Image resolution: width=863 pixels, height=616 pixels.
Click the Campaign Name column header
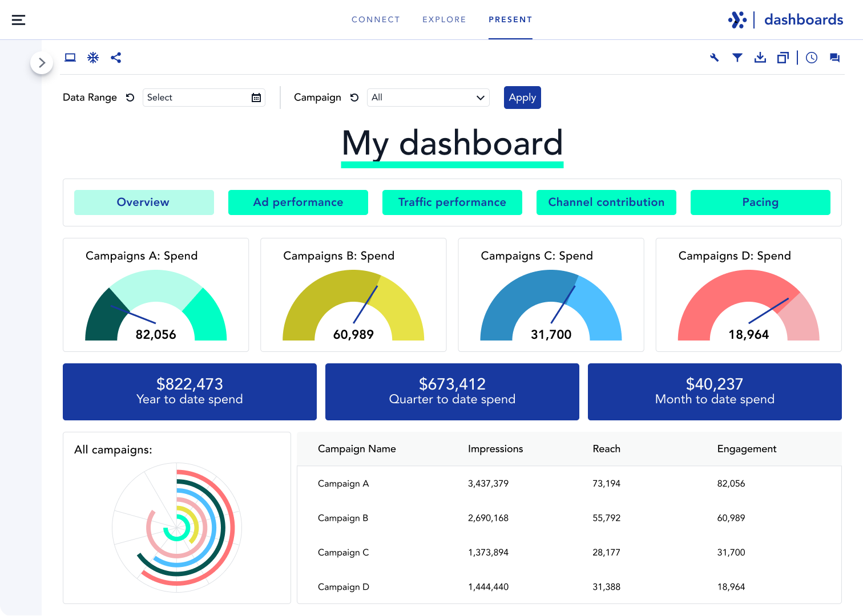tap(357, 449)
